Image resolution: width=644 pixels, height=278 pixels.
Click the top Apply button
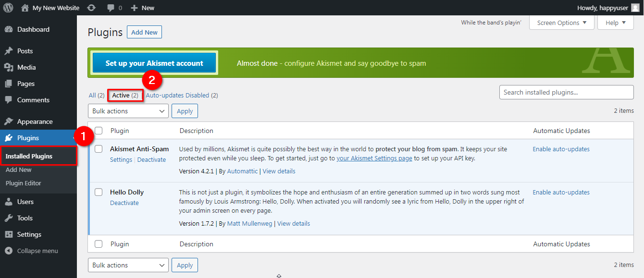185,111
